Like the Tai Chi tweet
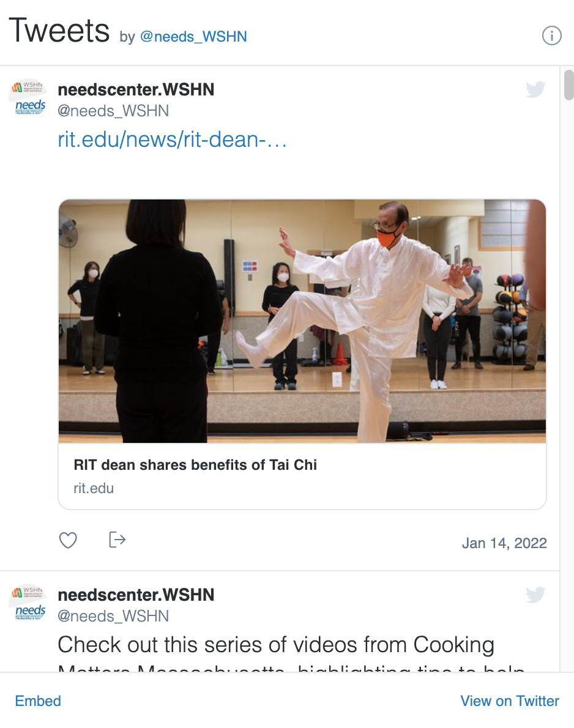This screenshot has height=728, width=574. point(68,540)
